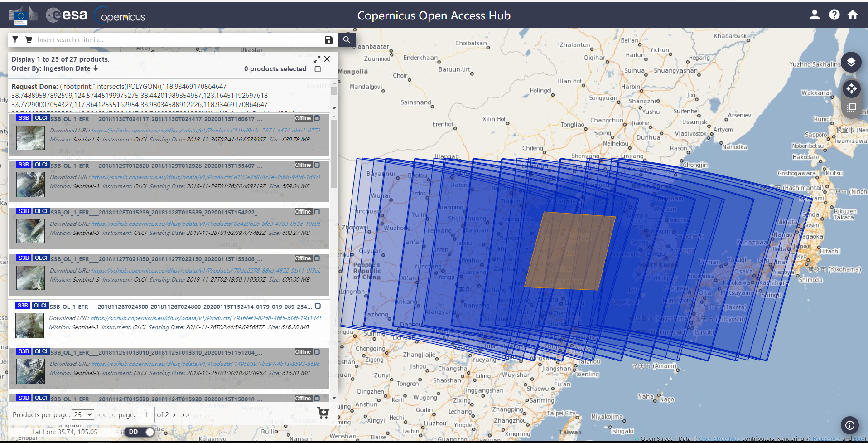Open thumbnail of 20181129 product
This screenshot has width=868, height=443.
pyautogui.click(x=30, y=185)
